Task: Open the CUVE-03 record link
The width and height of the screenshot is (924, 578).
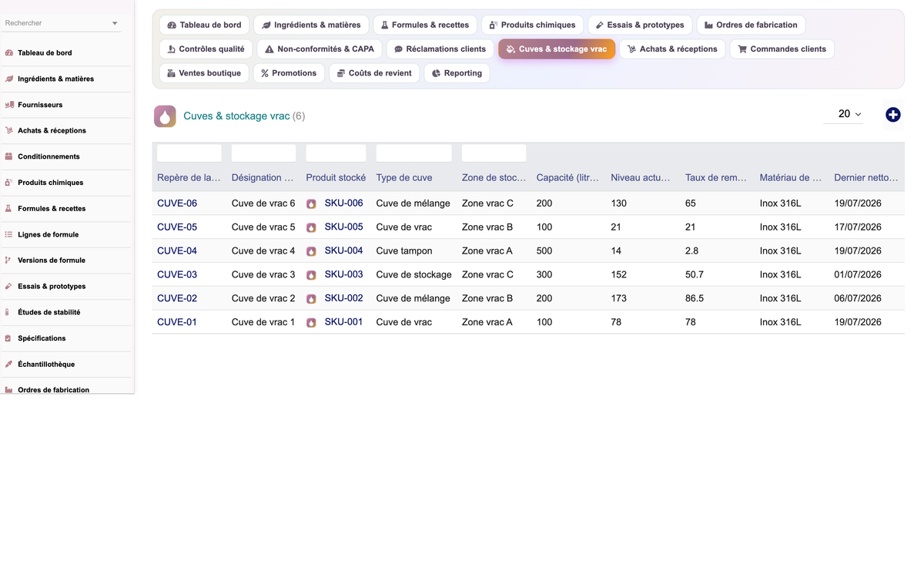Action: click(177, 274)
